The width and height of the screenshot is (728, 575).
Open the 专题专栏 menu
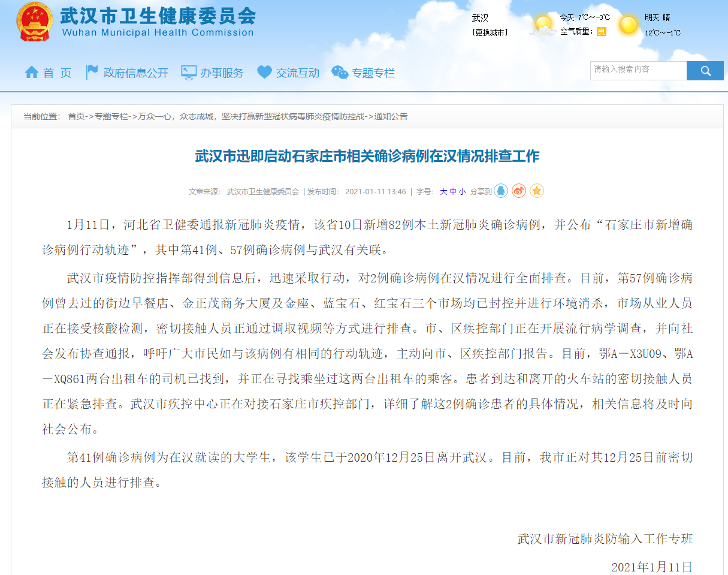pyautogui.click(x=364, y=73)
